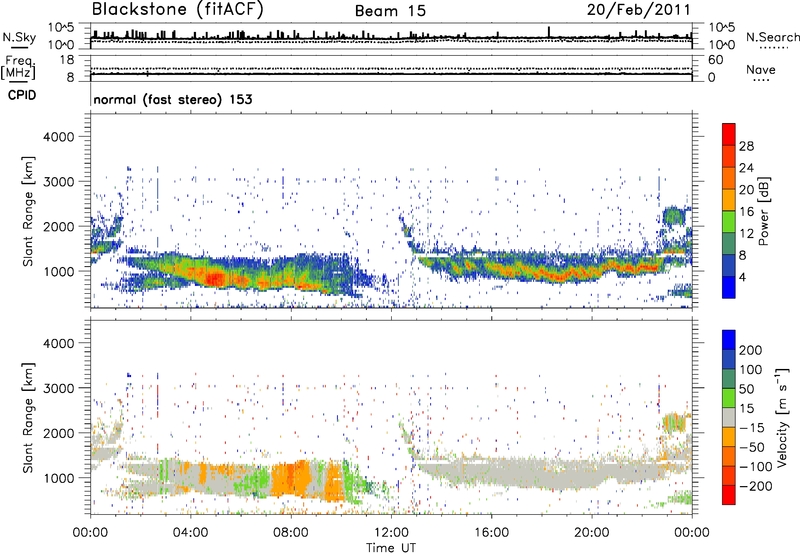This screenshot has width=800, height=554.
Task: Pick power colorbar segment between 24 and 28
Action: pos(729,156)
